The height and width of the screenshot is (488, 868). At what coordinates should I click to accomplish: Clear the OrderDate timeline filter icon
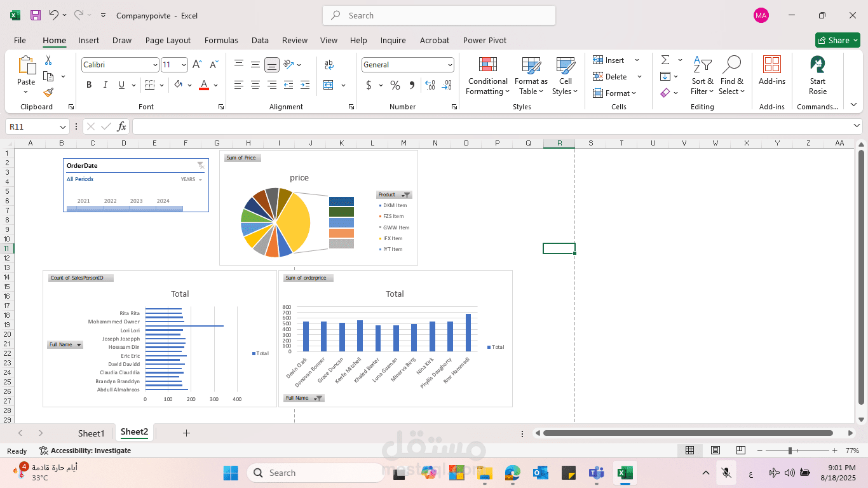(201, 166)
